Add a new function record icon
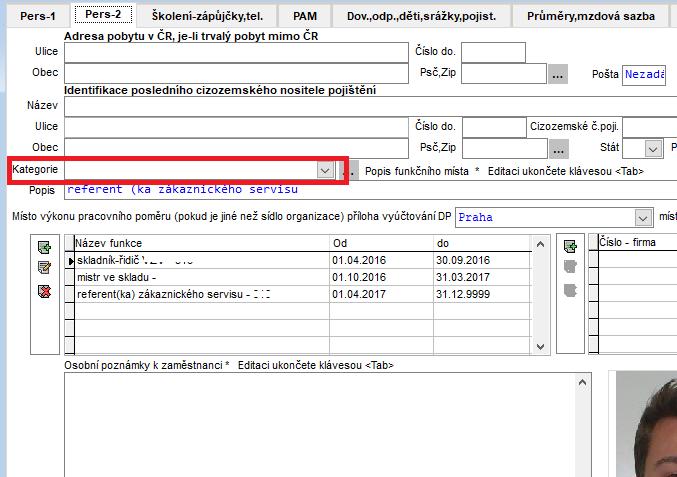The width and height of the screenshot is (677, 477). pyautogui.click(x=44, y=247)
